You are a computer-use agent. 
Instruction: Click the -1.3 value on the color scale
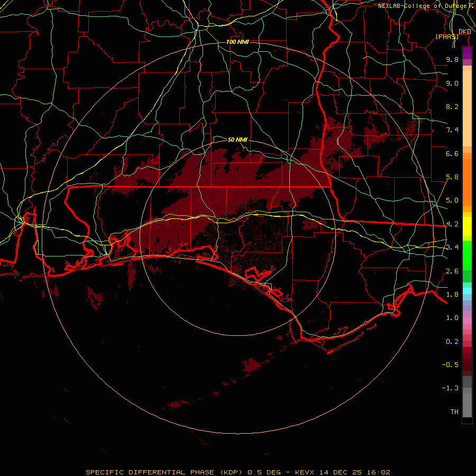pyautogui.click(x=450, y=388)
